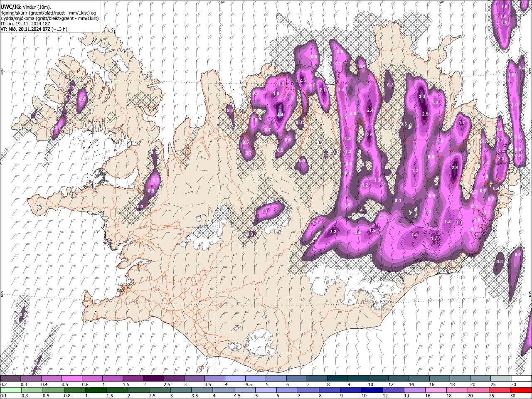Select the bright pink 0.5 swatch in the upper legend row

[x=71, y=378]
